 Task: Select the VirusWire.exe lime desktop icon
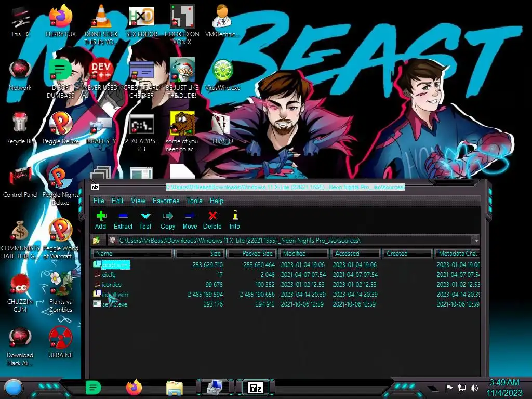[222, 75]
